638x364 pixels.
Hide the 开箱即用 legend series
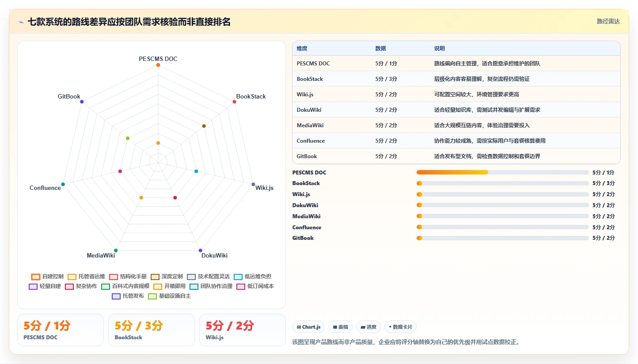169,286
